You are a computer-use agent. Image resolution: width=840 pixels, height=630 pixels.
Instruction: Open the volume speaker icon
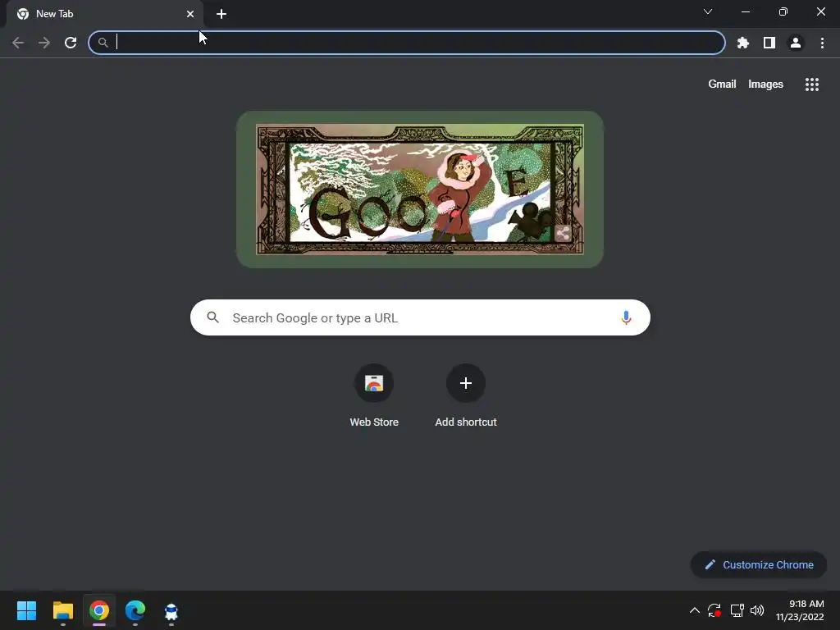pyautogui.click(x=757, y=610)
